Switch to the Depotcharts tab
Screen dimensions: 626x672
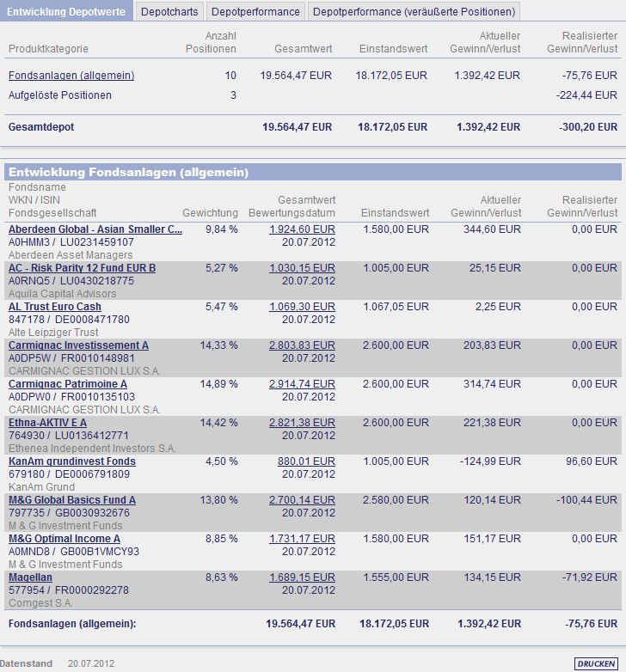coord(169,11)
